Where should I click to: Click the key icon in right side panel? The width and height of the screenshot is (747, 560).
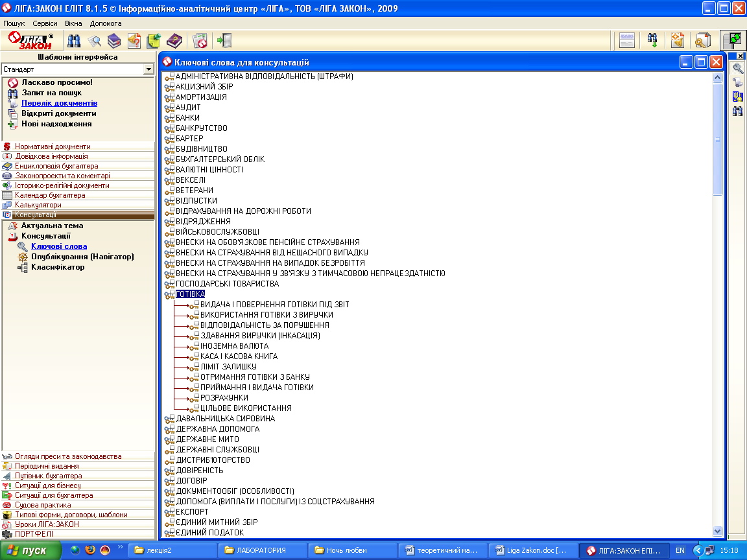(737, 69)
